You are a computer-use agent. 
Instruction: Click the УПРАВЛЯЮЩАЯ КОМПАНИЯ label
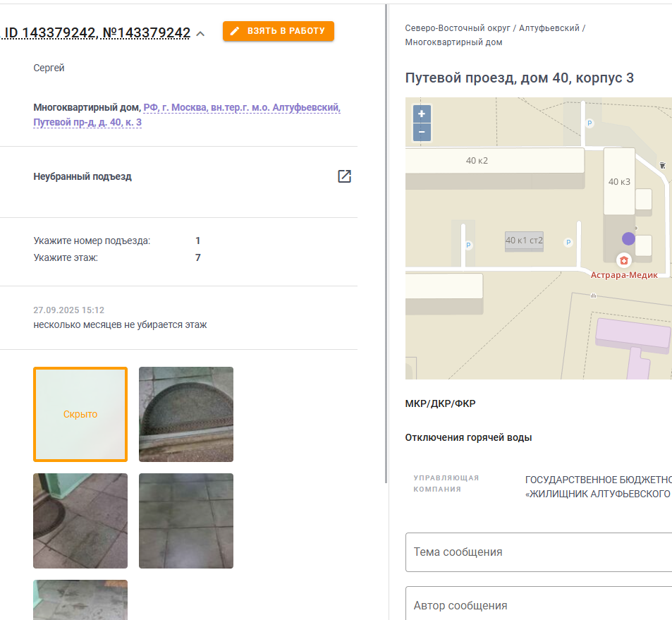click(446, 484)
